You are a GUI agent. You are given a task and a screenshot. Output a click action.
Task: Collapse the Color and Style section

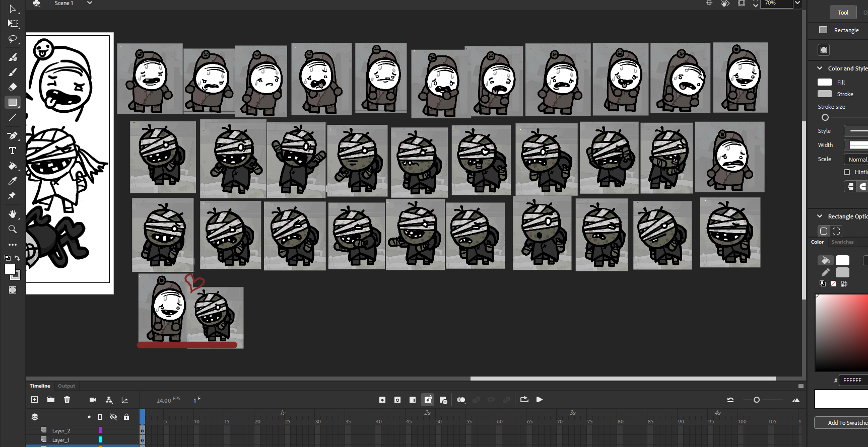[820, 68]
